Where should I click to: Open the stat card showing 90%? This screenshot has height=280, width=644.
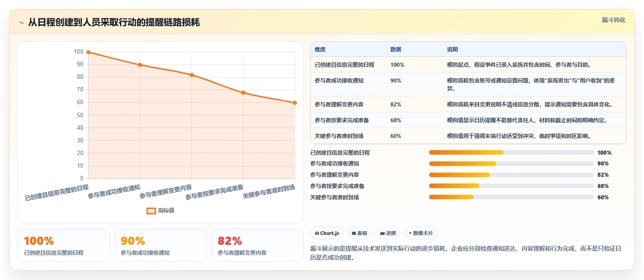click(161, 245)
